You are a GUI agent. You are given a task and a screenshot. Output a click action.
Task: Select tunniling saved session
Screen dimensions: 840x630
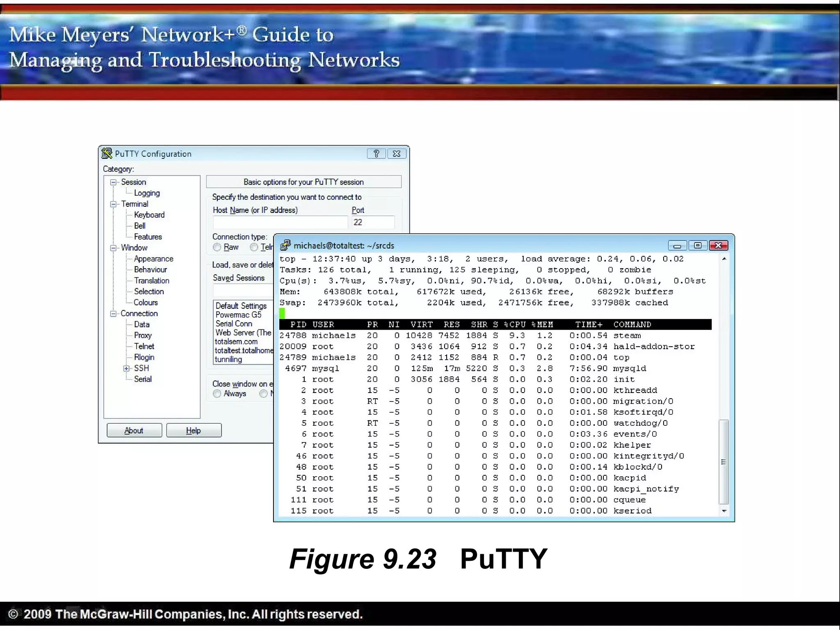tap(228, 360)
